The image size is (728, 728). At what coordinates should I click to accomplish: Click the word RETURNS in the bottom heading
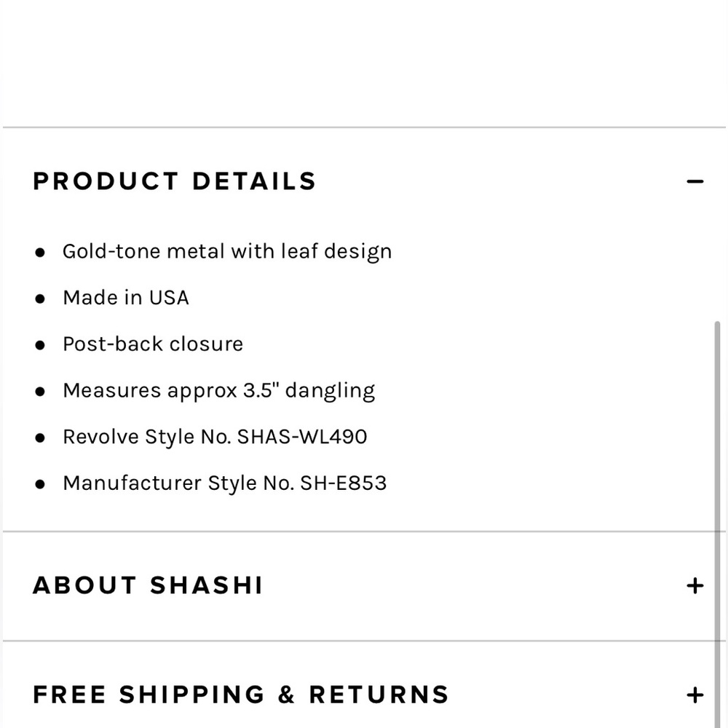click(x=379, y=695)
